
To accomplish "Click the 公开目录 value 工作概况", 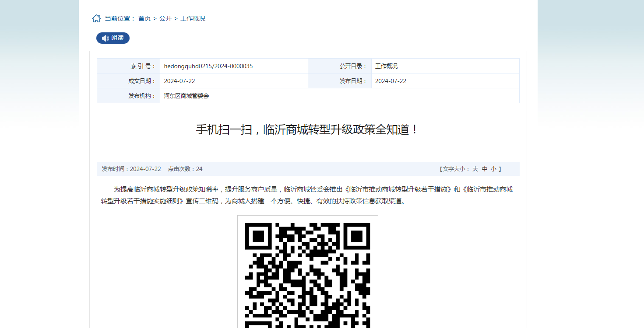I will 387,66.
